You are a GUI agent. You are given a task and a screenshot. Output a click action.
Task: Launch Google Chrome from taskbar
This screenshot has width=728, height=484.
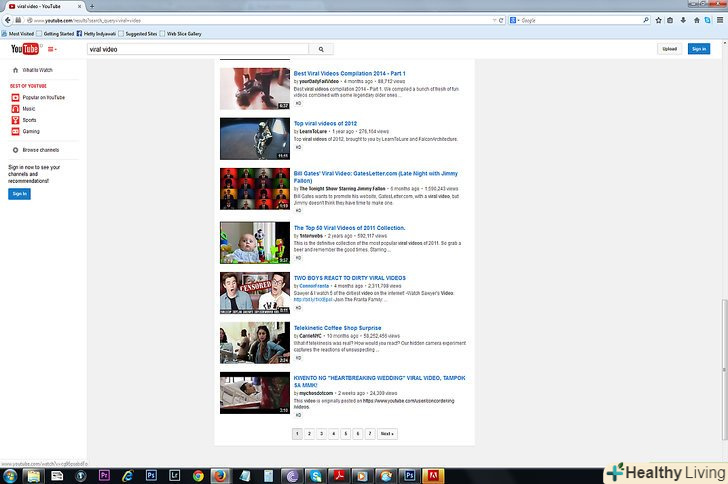click(x=198, y=476)
